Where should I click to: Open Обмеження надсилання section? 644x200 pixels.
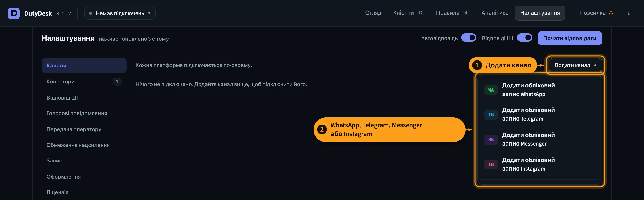84,145
